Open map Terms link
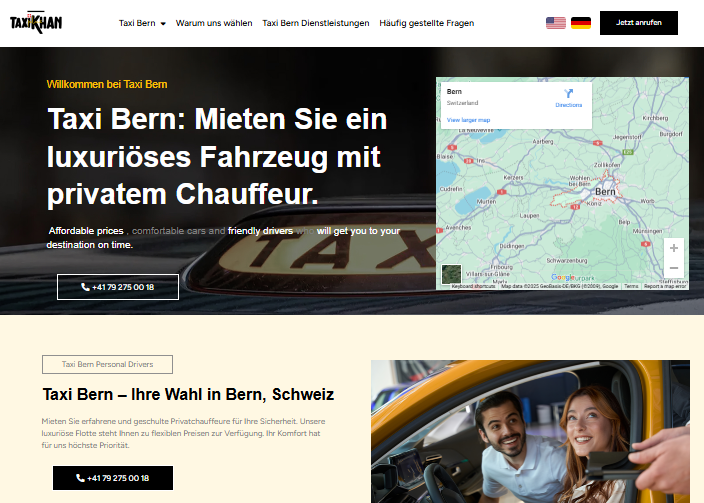Image resolution: width=704 pixels, height=503 pixels. (x=631, y=286)
